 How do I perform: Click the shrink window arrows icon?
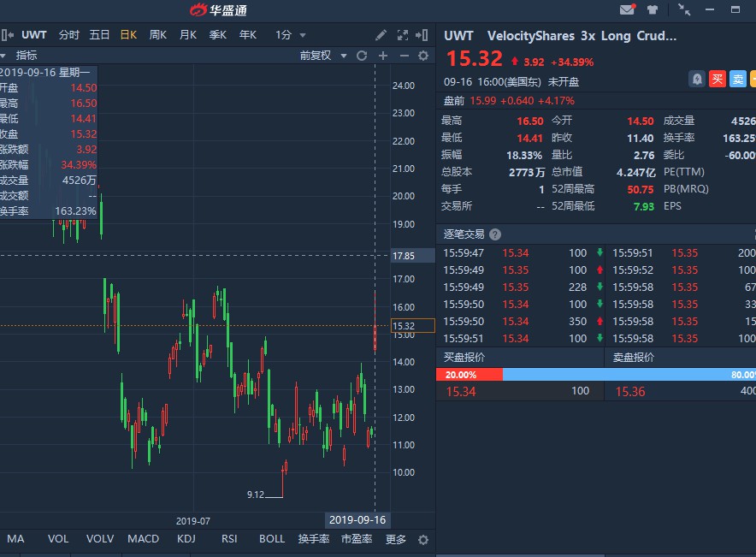click(683, 9)
